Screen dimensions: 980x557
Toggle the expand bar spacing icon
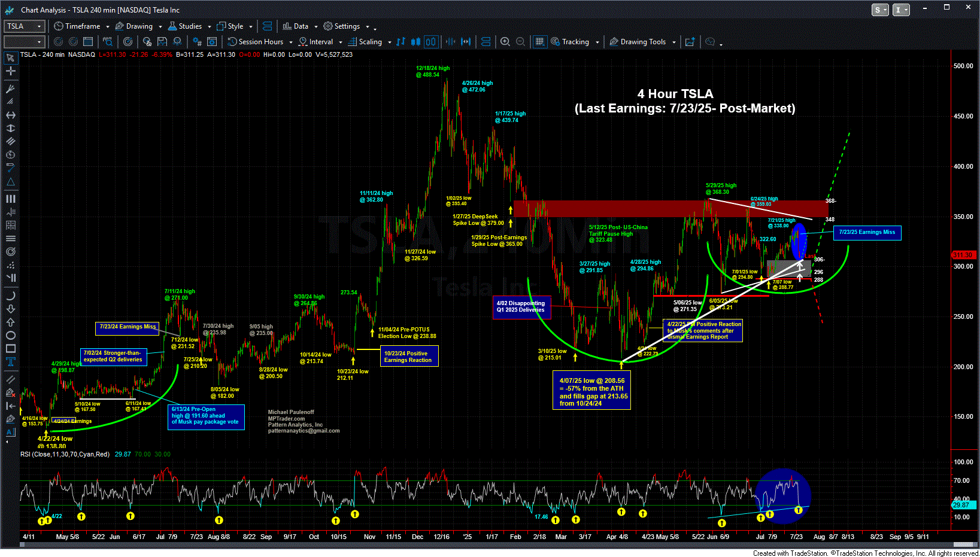[x=466, y=42]
